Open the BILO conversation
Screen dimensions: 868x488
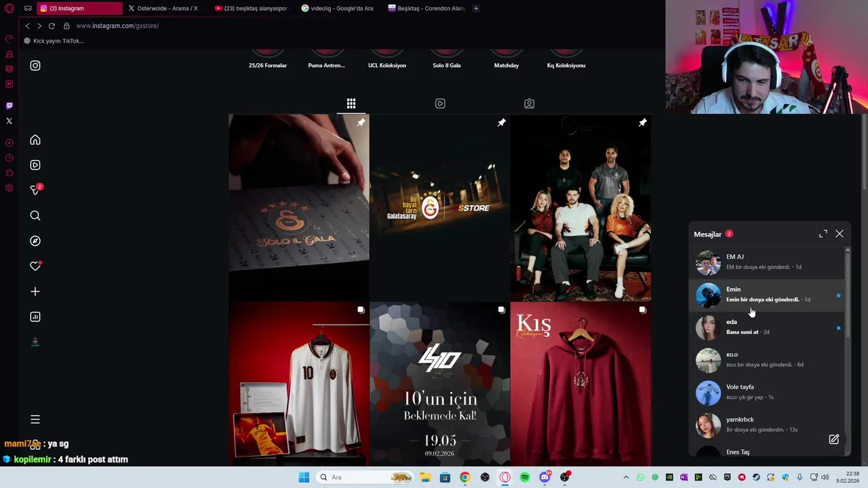coord(768,360)
